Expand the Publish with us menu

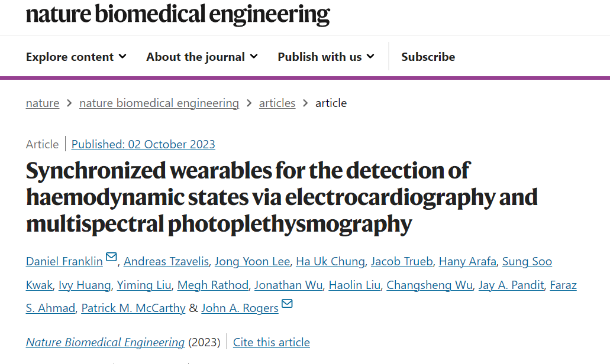[326, 57]
